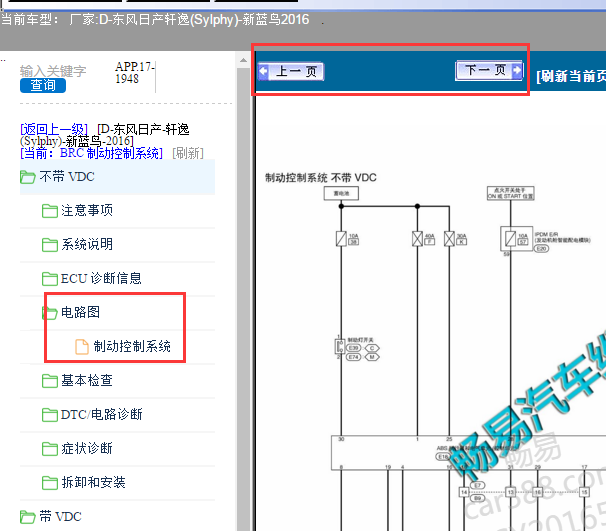Click the 刷新当前页 refresh link
The image size is (606, 531).
[x=571, y=76]
